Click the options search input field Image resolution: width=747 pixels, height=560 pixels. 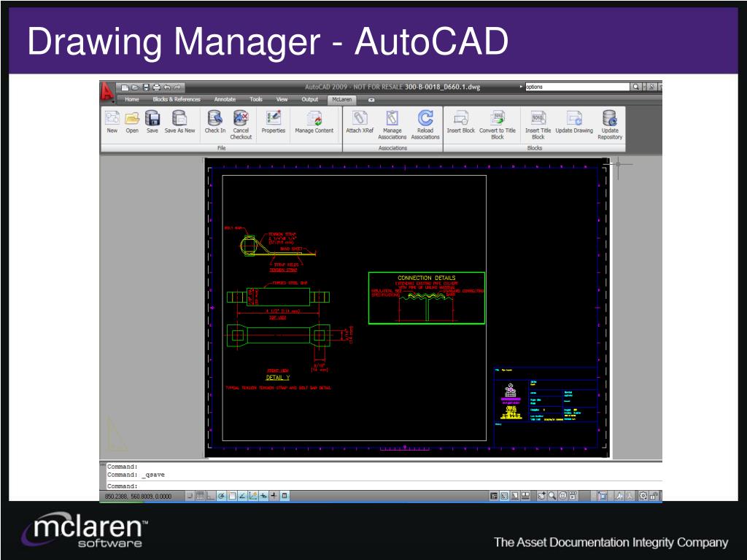[578, 87]
